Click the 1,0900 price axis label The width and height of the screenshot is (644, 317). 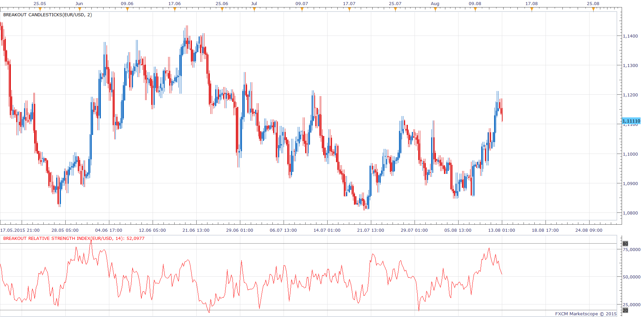tap(630, 183)
